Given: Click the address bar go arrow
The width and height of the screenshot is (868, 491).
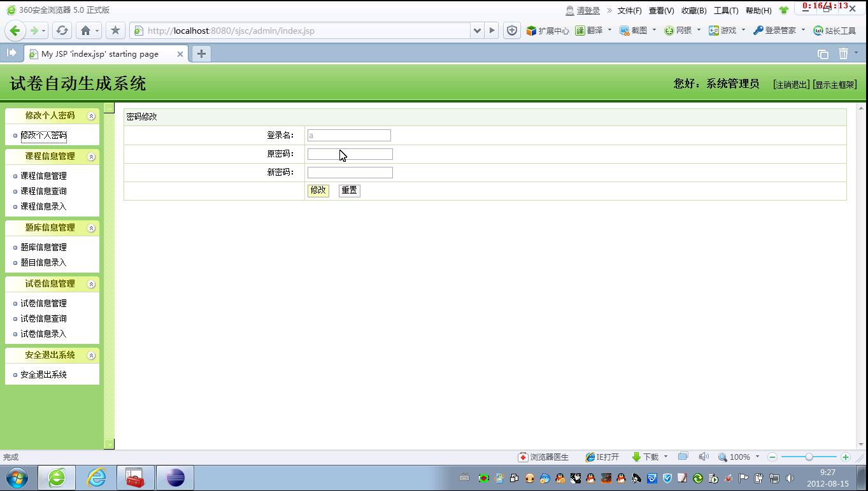Looking at the screenshot, I should coord(492,31).
